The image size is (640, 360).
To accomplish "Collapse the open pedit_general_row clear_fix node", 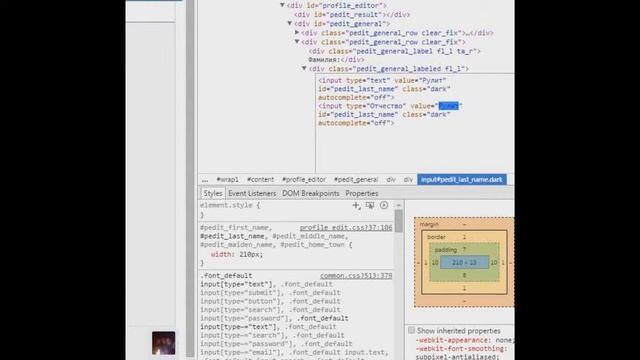I will [297, 42].
